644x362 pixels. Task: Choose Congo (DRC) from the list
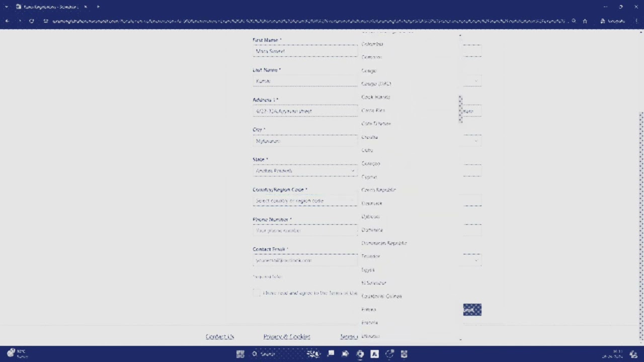coord(376,84)
